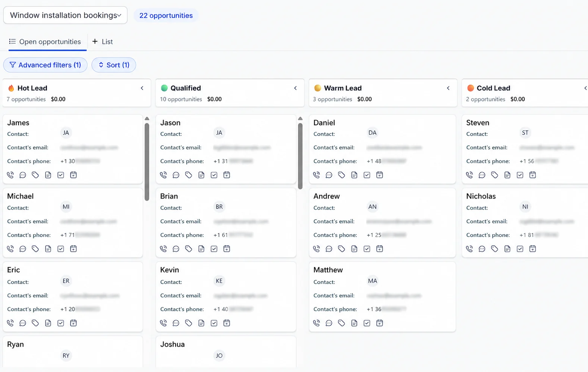Open Steven opportunity card title
This screenshot has width=588, height=372.
click(x=478, y=123)
